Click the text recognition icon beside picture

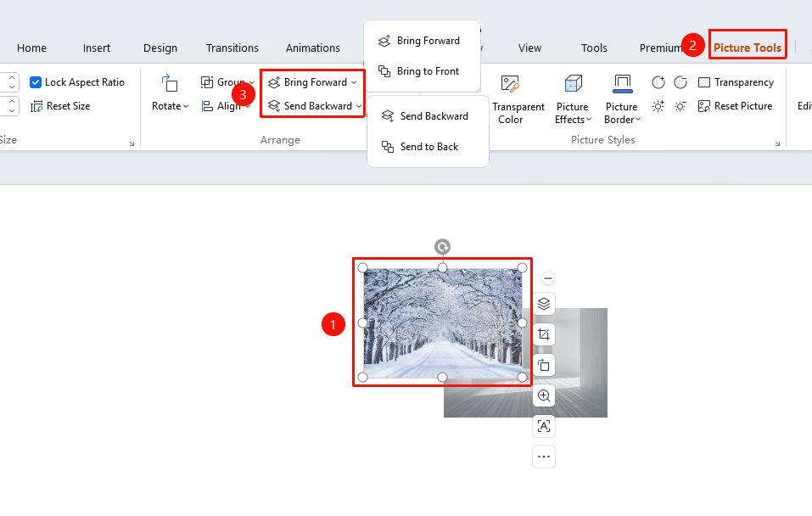coord(544,426)
